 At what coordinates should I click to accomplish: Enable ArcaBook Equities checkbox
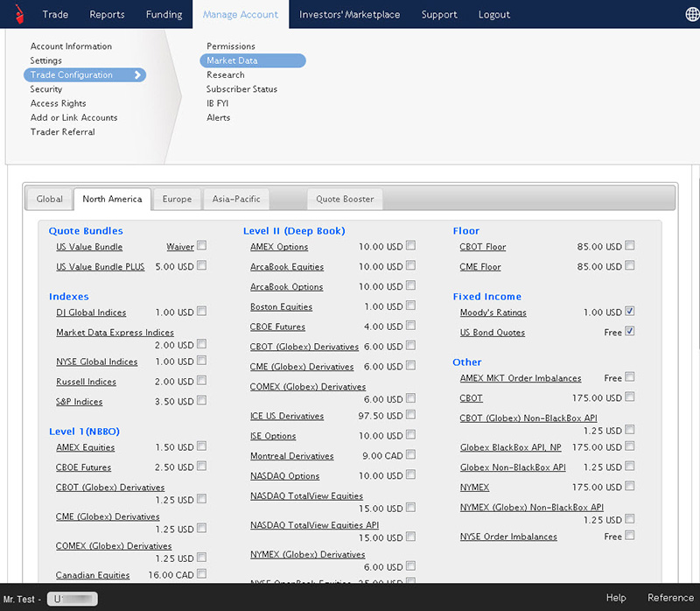pos(410,265)
